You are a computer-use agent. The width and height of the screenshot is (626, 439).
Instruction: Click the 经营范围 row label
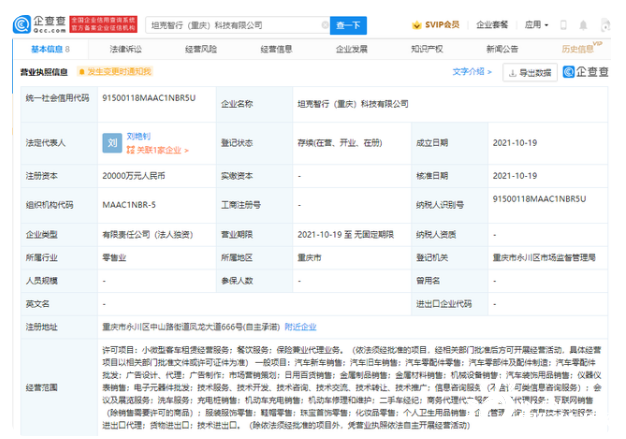click(42, 388)
